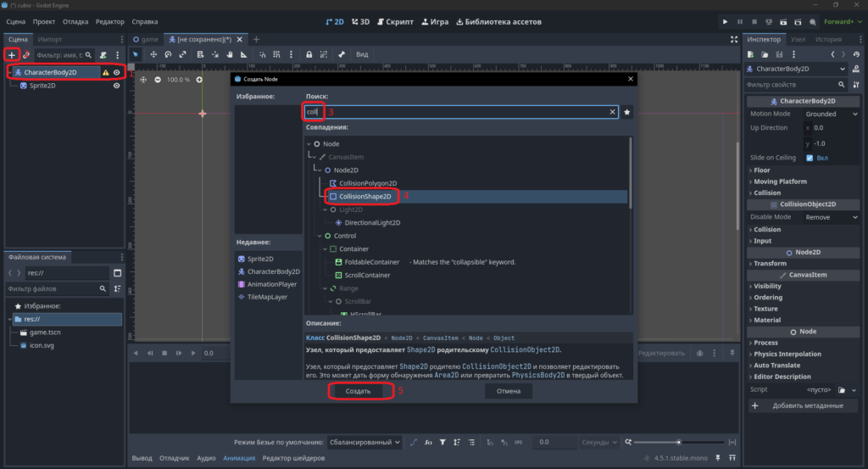Click the inspector history back arrow

[832, 54]
